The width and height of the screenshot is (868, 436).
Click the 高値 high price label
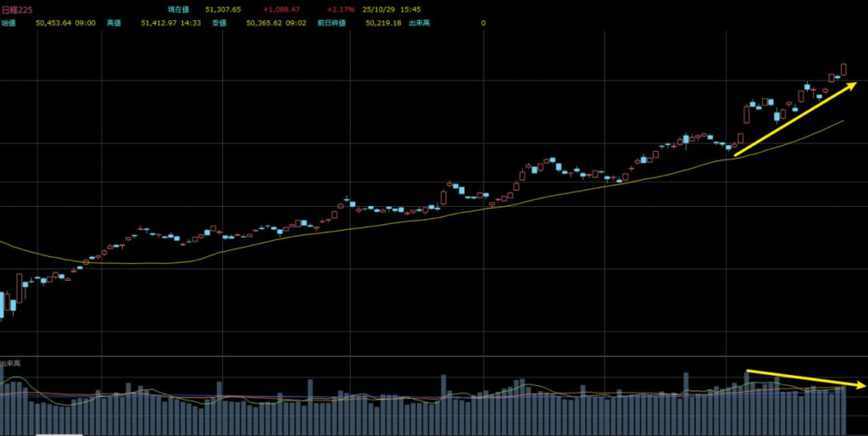114,23
